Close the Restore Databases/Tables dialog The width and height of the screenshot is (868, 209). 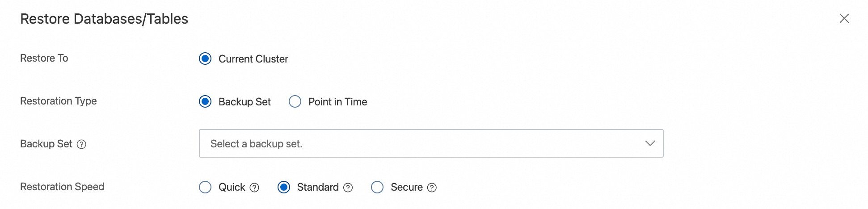coord(844,18)
